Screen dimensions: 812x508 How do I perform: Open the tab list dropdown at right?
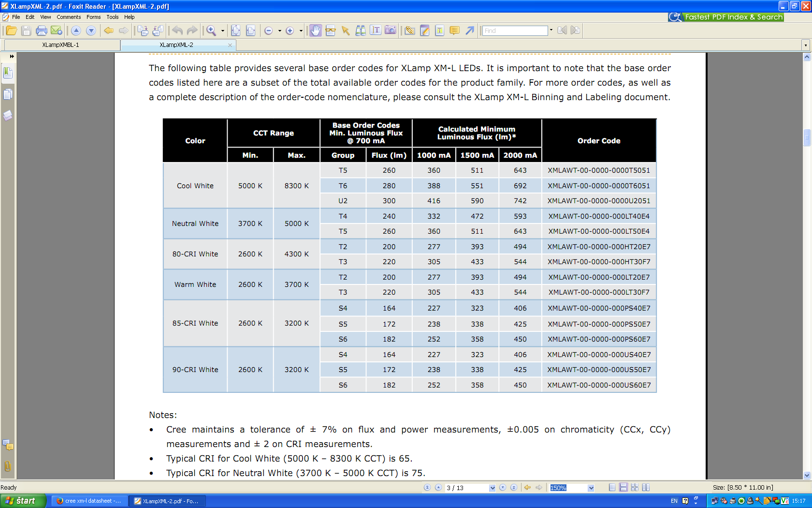(x=805, y=45)
